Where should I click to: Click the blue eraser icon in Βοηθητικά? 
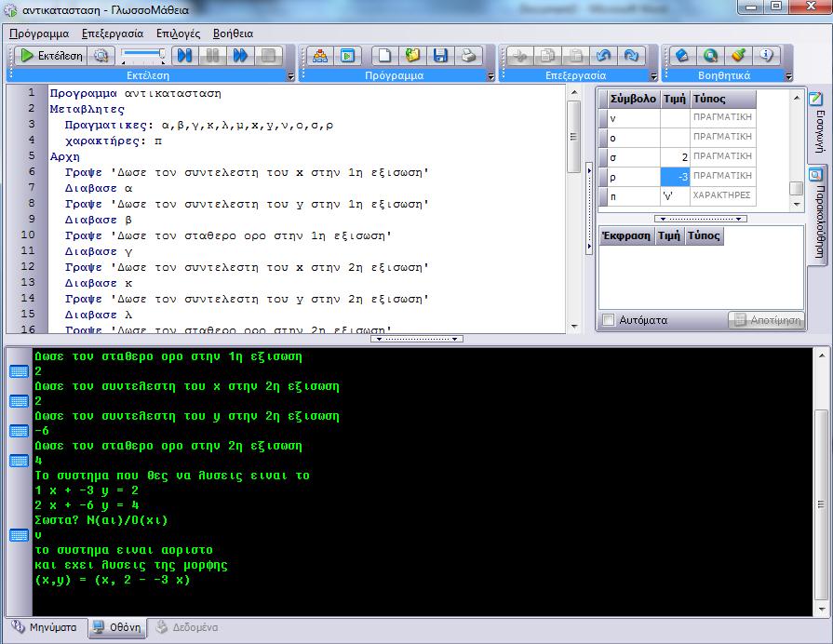pyautogui.click(x=682, y=55)
